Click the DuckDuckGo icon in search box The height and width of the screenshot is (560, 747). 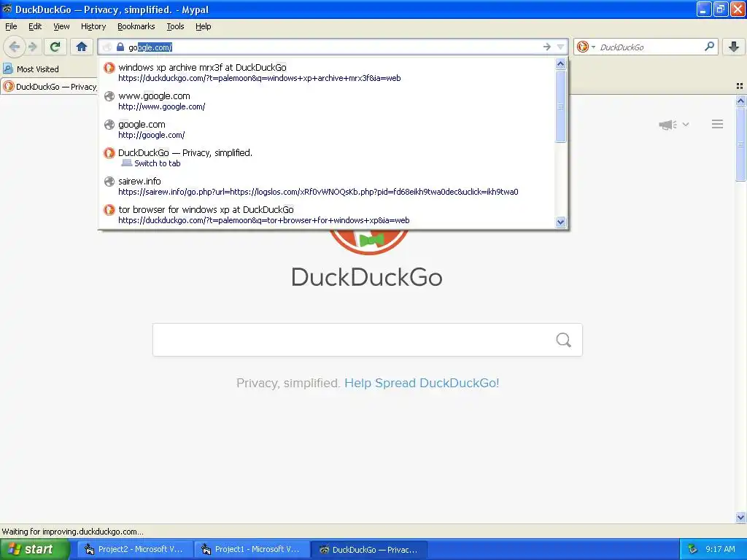pyautogui.click(x=583, y=47)
